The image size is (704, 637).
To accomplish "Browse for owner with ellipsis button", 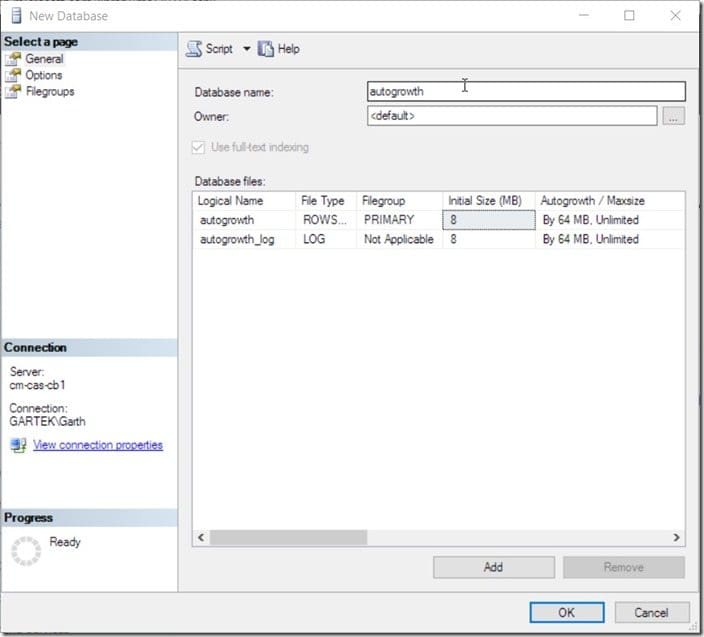I will [x=673, y=116].
